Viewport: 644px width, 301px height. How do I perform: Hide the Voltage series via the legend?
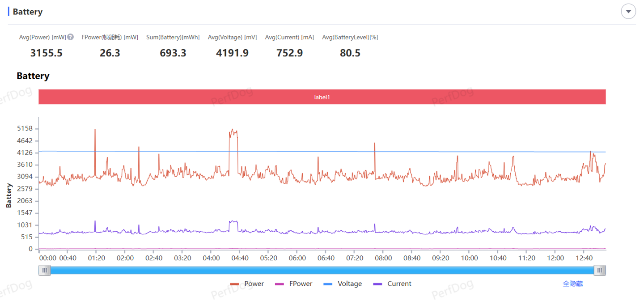pyautogui.click(x=343, y=284)
